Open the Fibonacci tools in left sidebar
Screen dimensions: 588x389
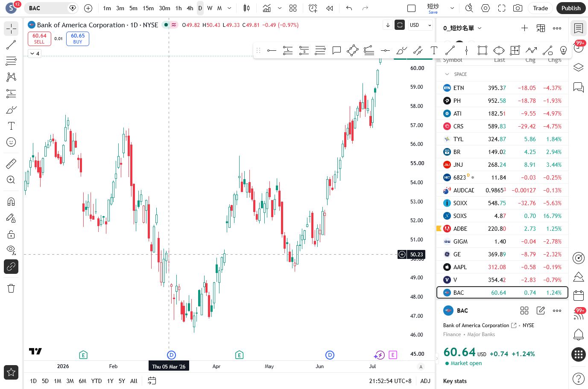[x=11, y=61]
